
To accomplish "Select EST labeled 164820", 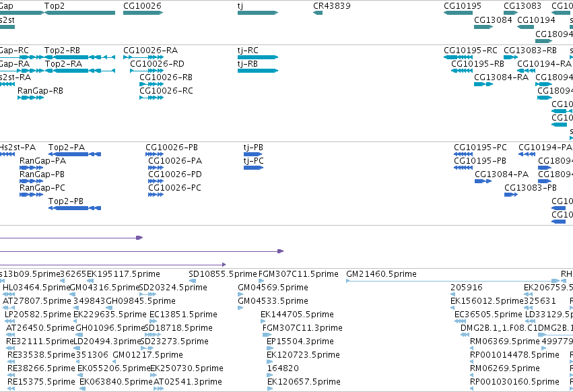I will tap(283, 368).
